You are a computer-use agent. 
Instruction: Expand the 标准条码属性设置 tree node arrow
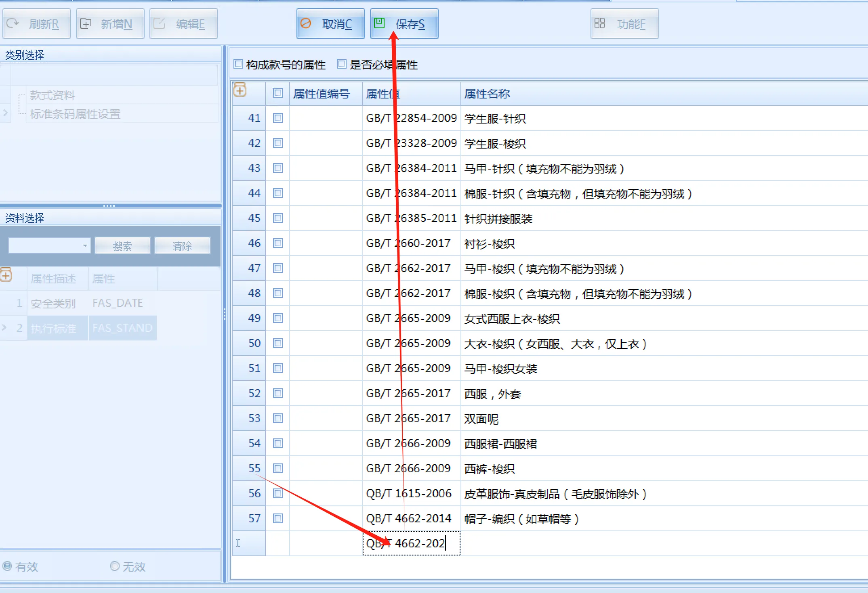coord(5,113)
